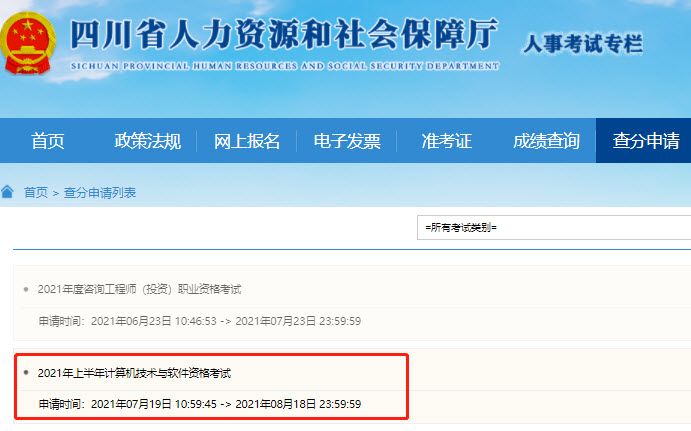Open the 政策法规 navigation item
Screen dimensions: 691x431
coord(148,141)
